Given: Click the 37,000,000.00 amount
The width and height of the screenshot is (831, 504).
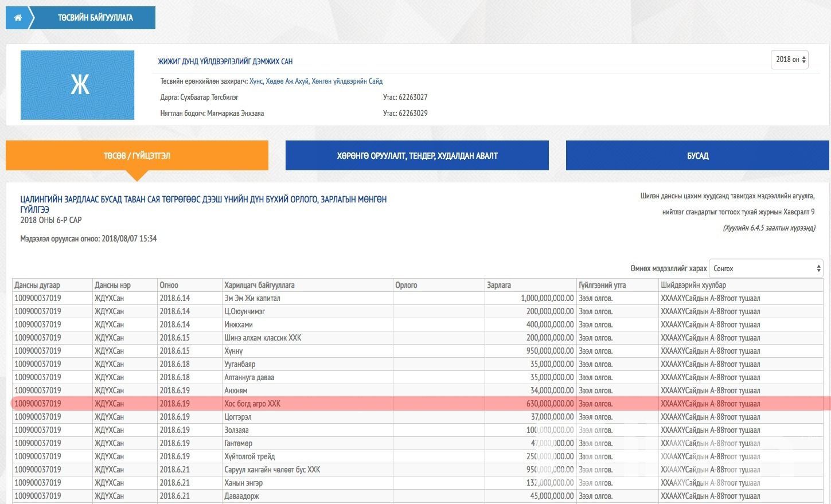Looking at the screenshot, I should click(552, 417).
